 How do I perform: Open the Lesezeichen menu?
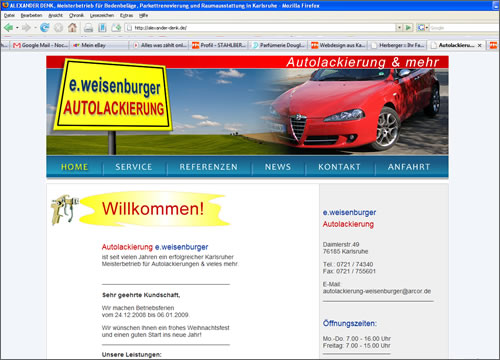[102, 15]
